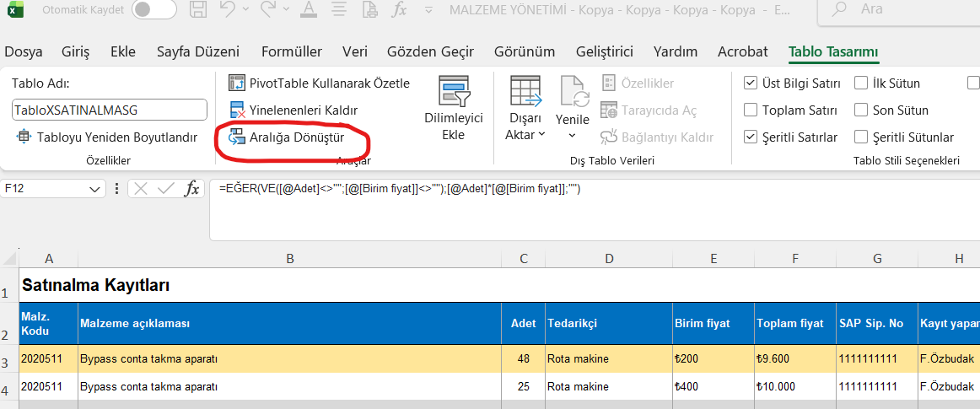Select row 3 header
980x409 pixels.
point(8,358)
